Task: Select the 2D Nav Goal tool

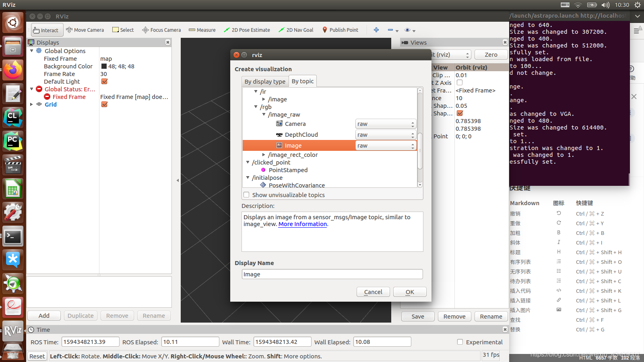Action: tap(296, 30)
